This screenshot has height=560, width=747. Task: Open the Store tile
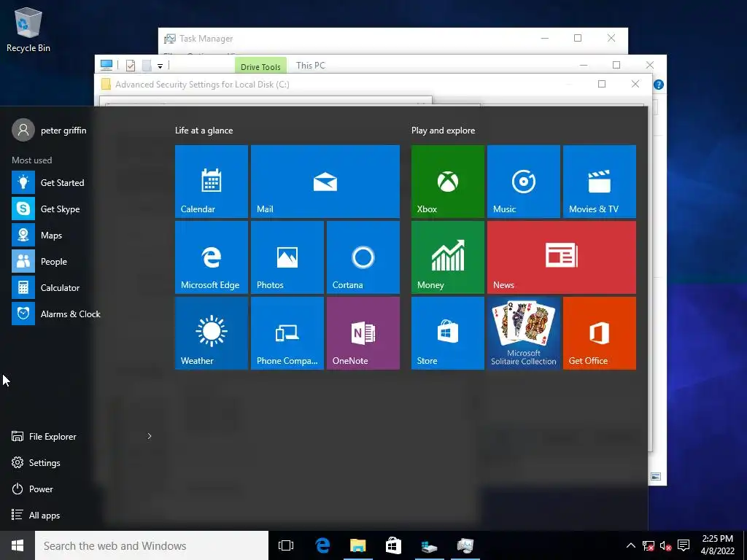[x=447, y=332]
